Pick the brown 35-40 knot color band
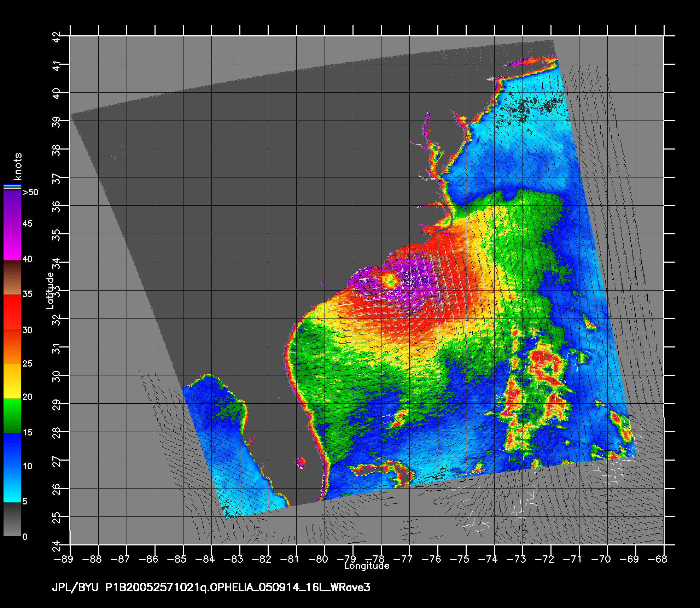This screenshot has height=608, width=700. click(x=12, y=277)
